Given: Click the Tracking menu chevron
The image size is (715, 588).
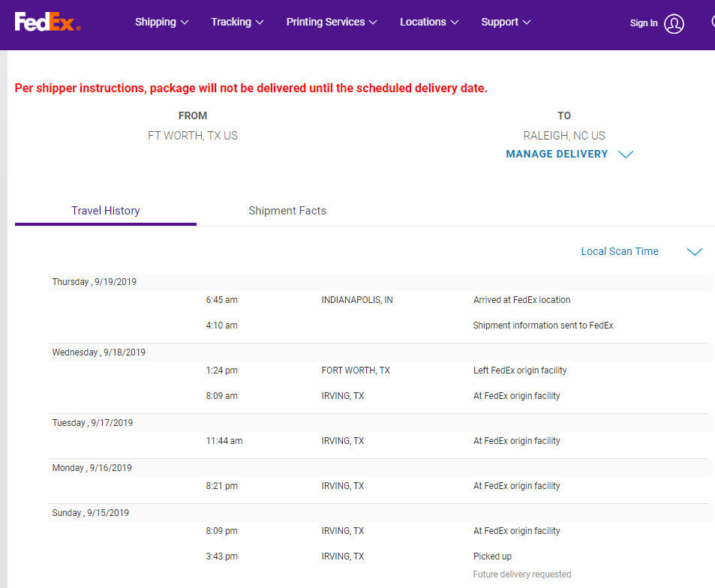Looking at the screenshot, I should pyautogui.click(x=260, y=22).
